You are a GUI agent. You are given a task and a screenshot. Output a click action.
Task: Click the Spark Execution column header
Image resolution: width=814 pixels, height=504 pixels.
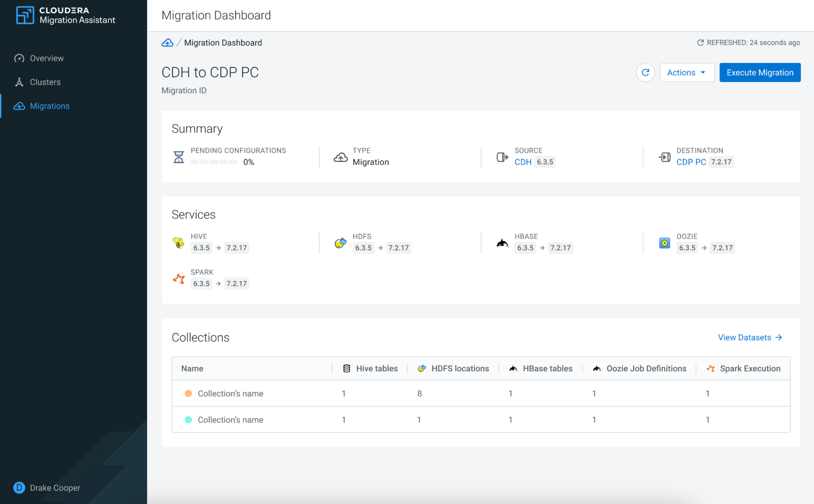(x=750, y=368)
